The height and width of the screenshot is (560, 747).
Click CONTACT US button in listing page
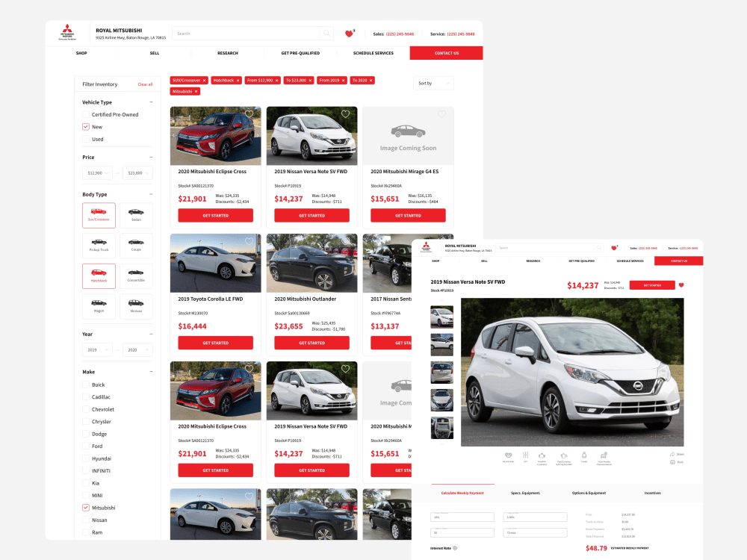(x=447, y=53)
